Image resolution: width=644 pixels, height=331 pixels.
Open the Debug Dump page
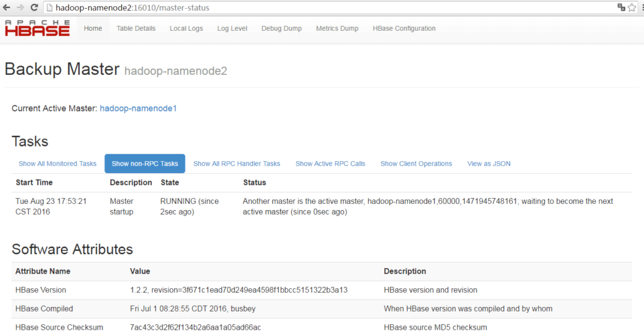click(x=281, y=28)
